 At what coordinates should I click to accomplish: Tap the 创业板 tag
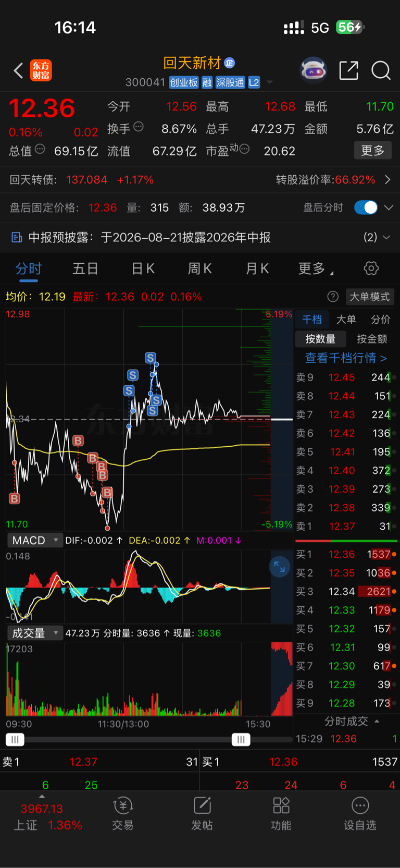coord(184,82)
